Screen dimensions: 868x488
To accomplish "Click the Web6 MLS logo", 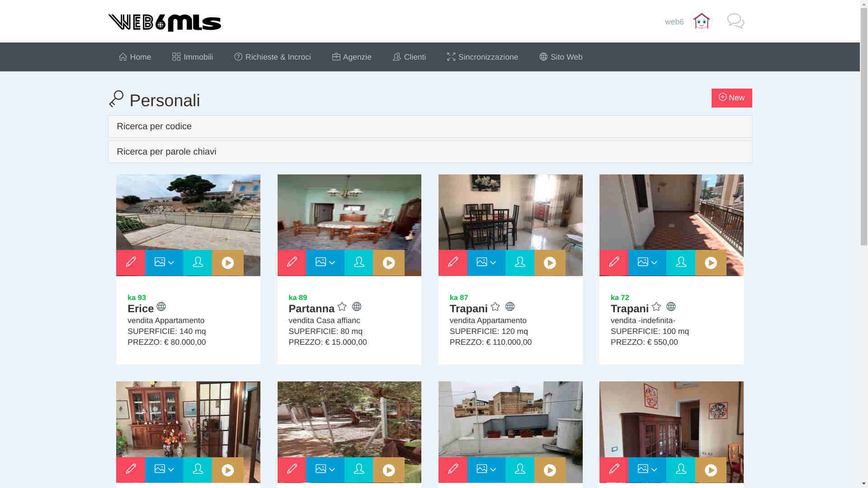I will click(x=165, y=23).
